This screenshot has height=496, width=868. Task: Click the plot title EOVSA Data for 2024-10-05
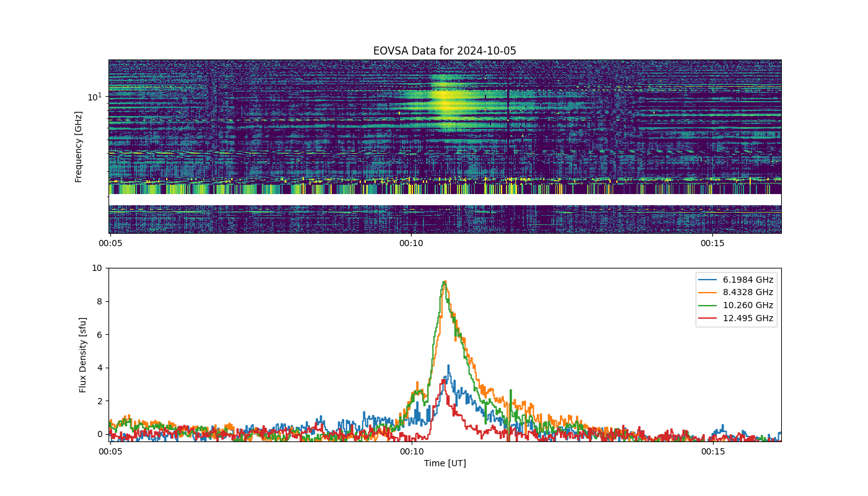445,51
